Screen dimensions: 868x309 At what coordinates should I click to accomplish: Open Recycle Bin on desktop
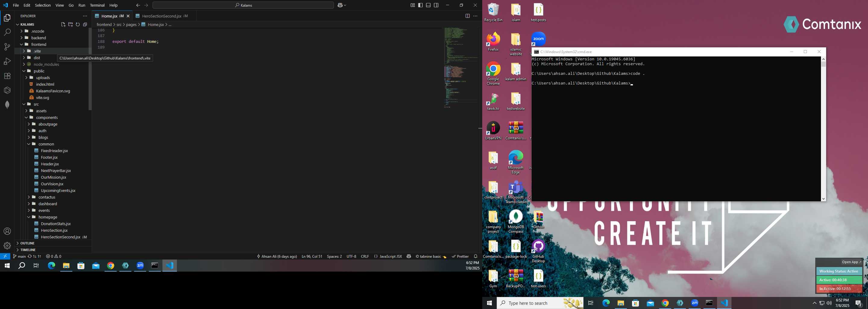point(493,12)
